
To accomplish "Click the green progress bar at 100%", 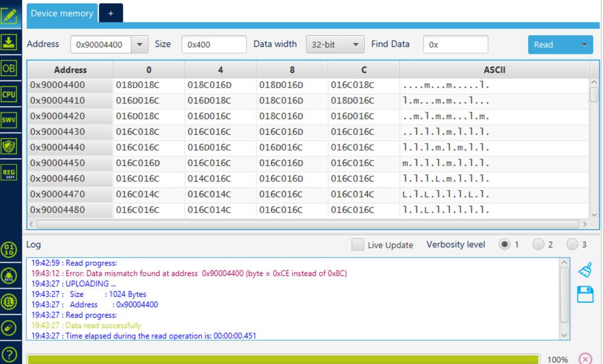I will (283, 359).
